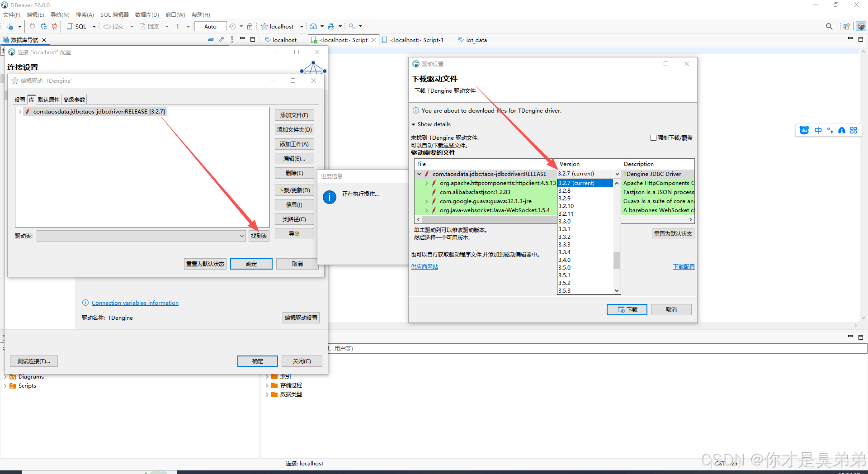
Task: Select version 3.2.8 in version list
Action: pos(585,191)
